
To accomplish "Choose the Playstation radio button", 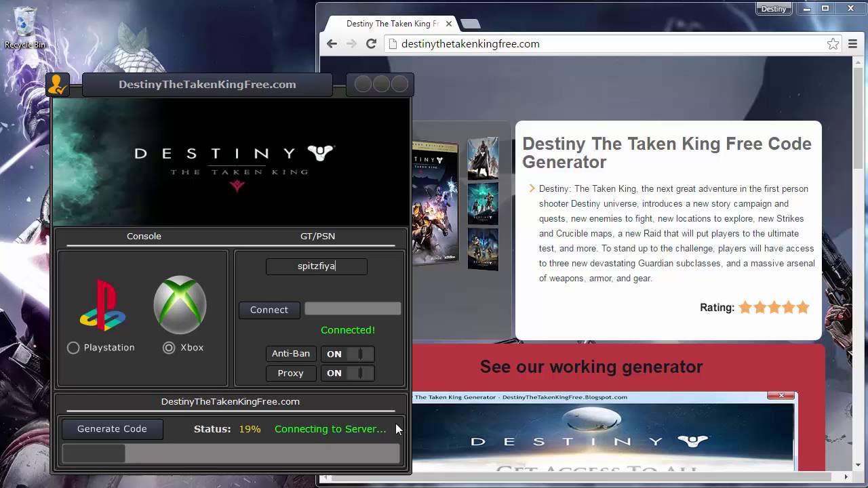I will [x=73, y=348].
